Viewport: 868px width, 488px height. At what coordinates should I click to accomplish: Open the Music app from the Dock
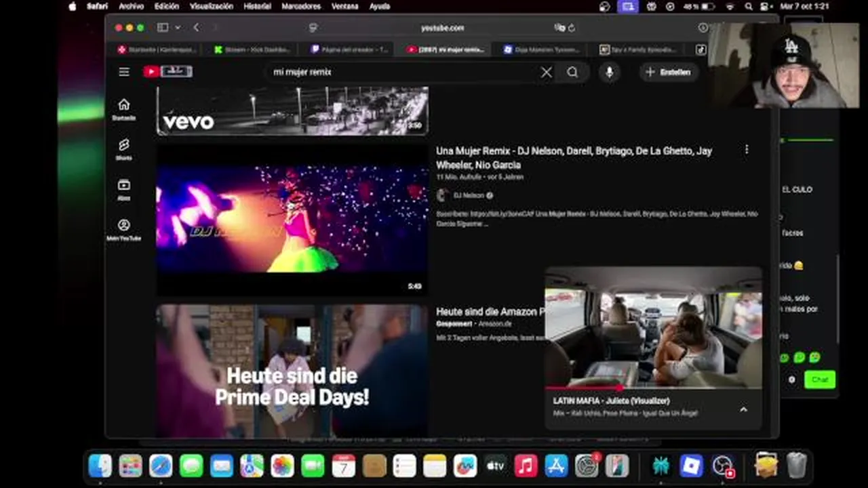(x=526, y=466)
